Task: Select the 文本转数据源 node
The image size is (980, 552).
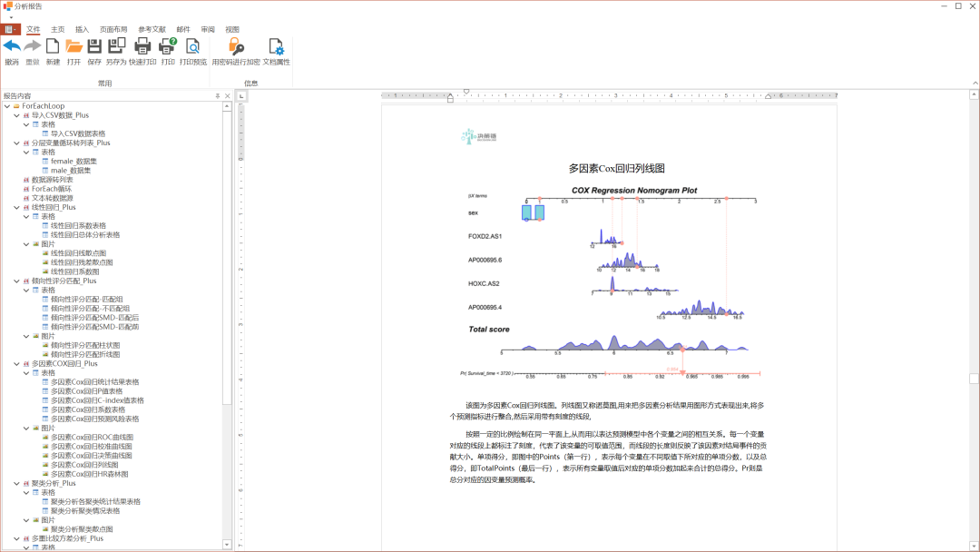Action: [x=52, y=198]
